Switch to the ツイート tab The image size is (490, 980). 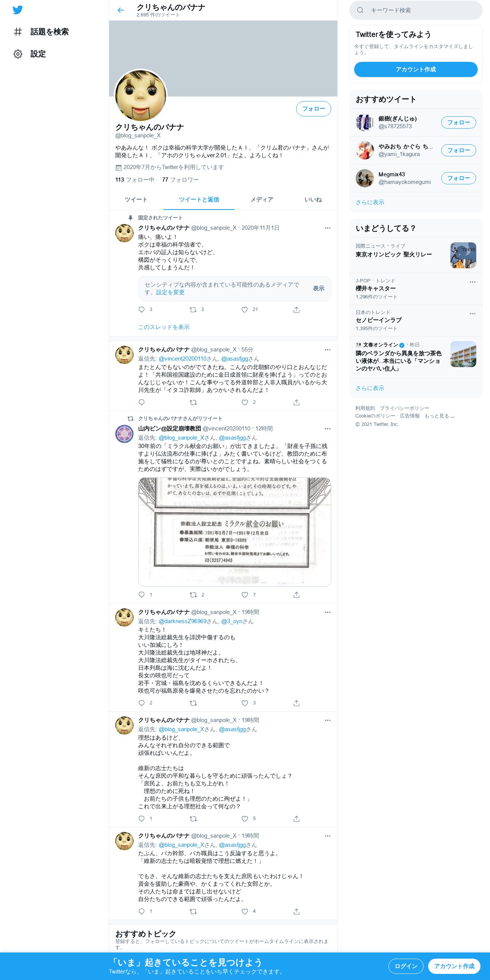[x=136, y=200]
